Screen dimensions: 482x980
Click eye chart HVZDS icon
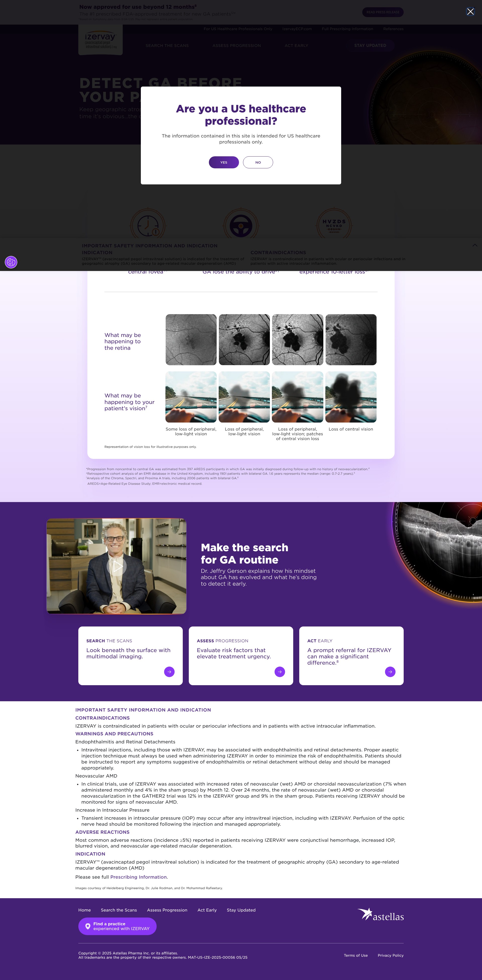point(334,225)
